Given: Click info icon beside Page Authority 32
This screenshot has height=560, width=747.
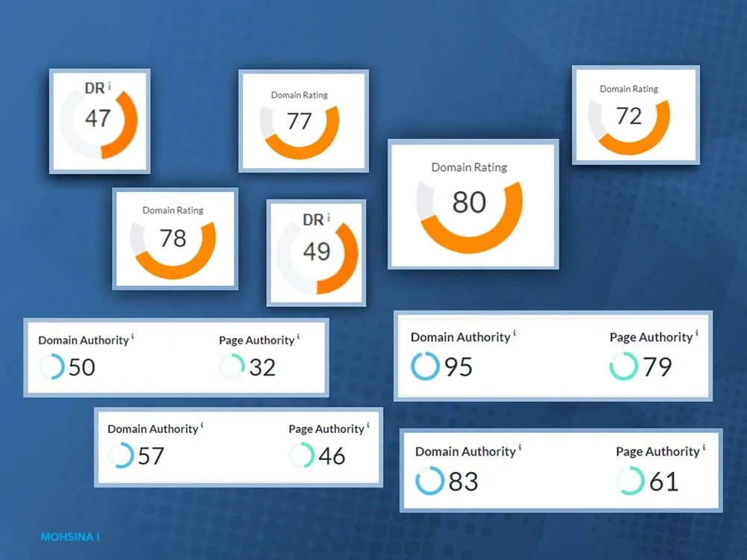Looking at the screenshot, I should pyautogui.click(x=298, y=336).
